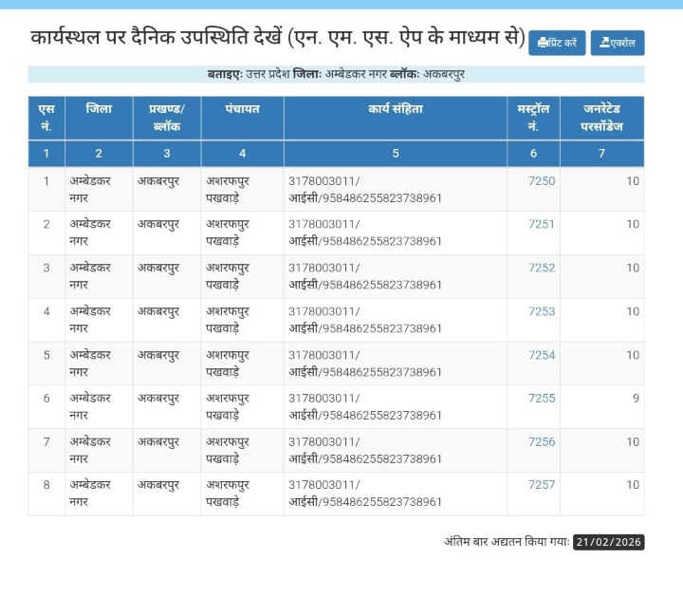Open muster roll link 7251
683x616 pixels.
tap(542, 225)
